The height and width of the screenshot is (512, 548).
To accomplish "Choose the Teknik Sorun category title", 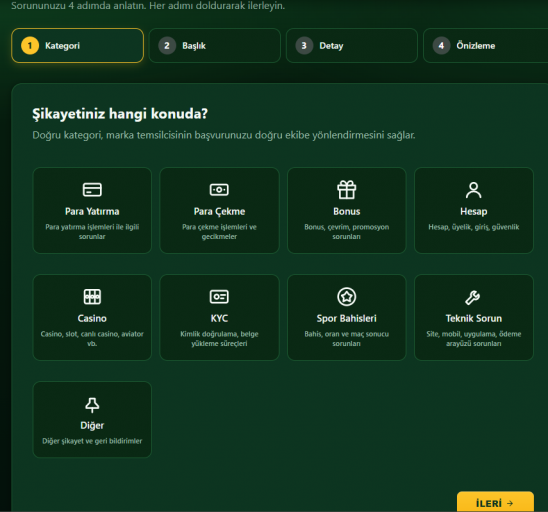I will pyautogui.click(x=474, y=318).
